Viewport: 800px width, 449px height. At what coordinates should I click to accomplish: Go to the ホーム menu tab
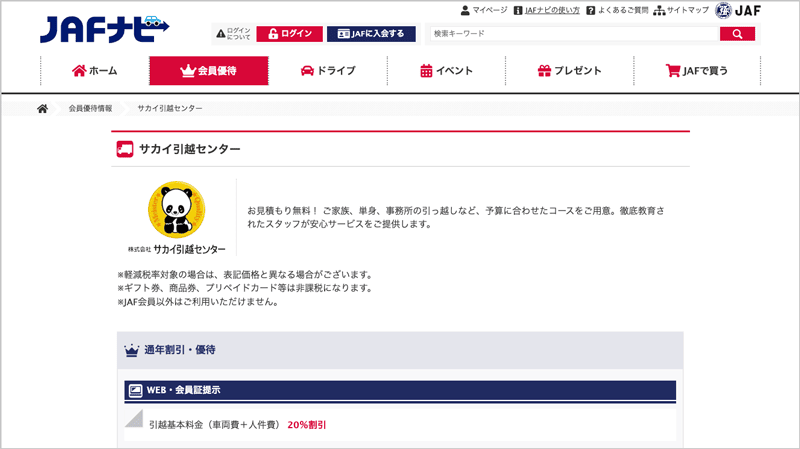94,70
